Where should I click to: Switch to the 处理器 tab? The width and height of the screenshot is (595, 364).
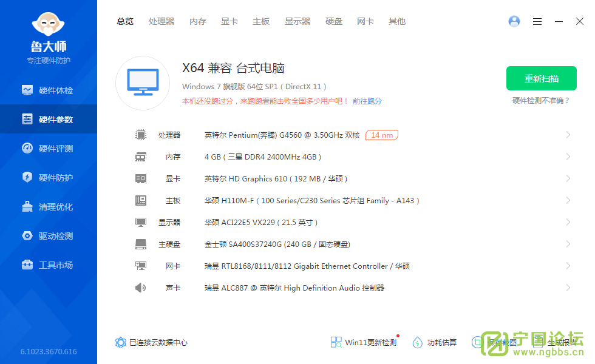click(161, 22)
